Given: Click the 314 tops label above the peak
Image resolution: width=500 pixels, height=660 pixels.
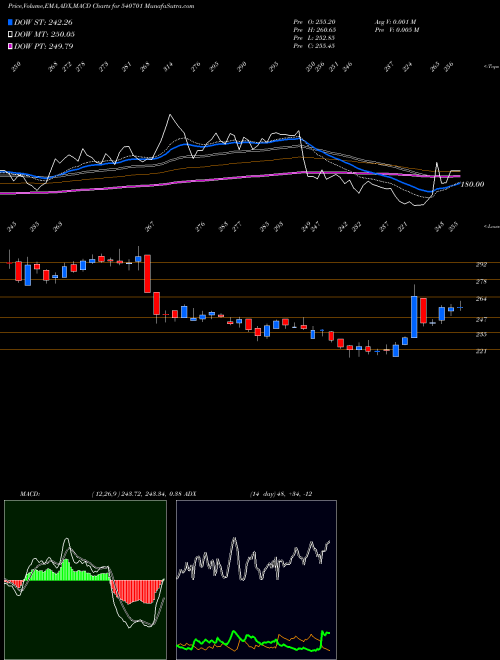Looking at the screenshot, I should coord(168,67).
